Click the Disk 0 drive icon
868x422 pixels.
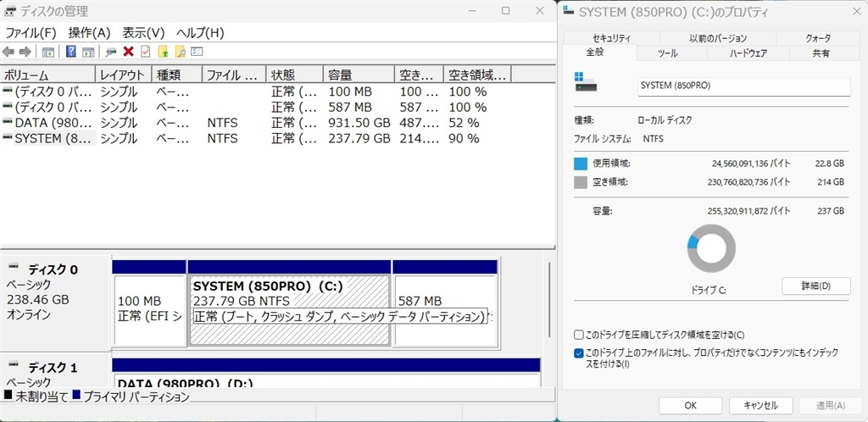point(14,266)
